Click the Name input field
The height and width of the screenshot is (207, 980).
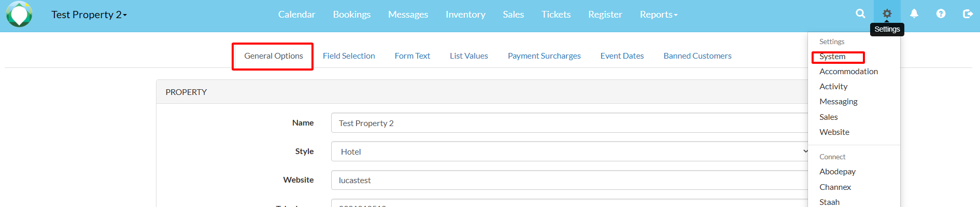click(570, 123)
